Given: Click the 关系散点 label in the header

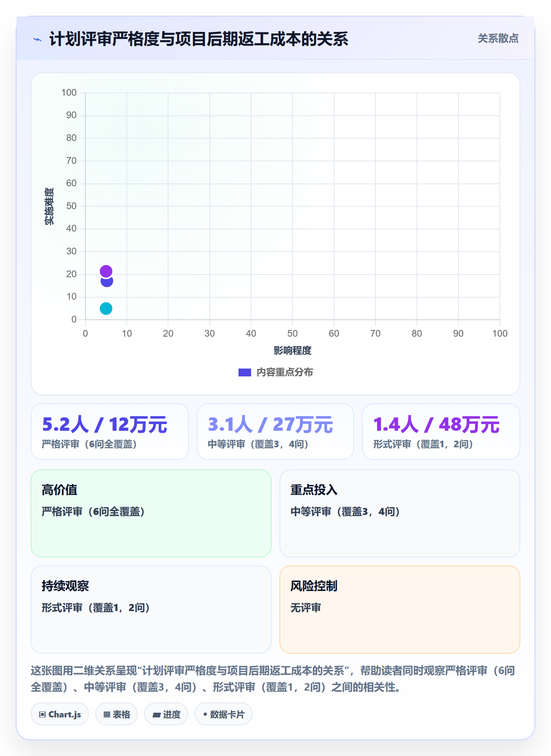Looking at the screenshot, I should tap(498, 39).
